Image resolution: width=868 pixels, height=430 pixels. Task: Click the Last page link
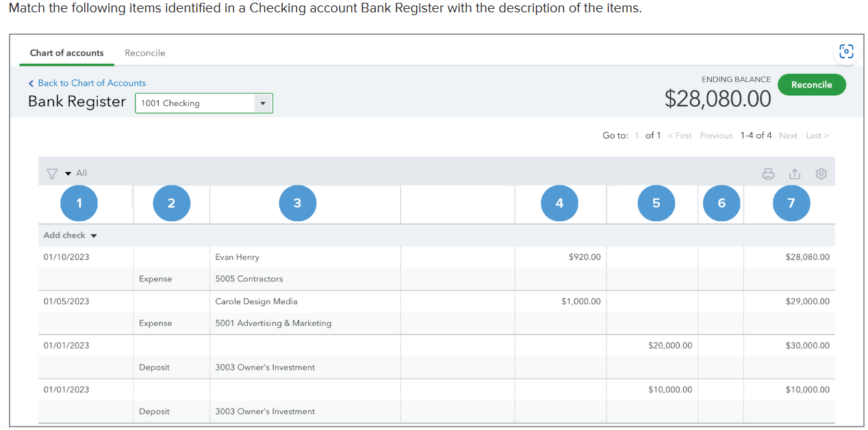(817, 136)
